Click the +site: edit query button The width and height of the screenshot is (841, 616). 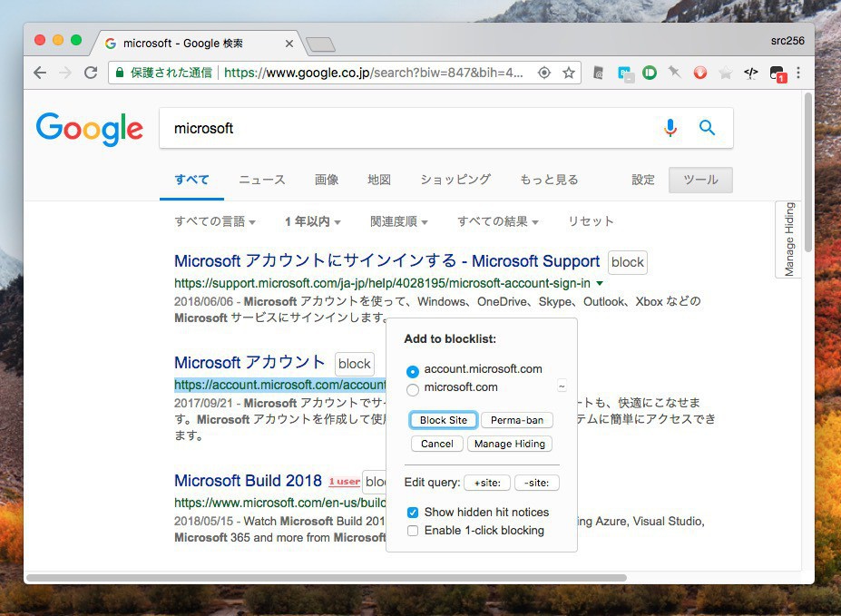click(487, 483)
